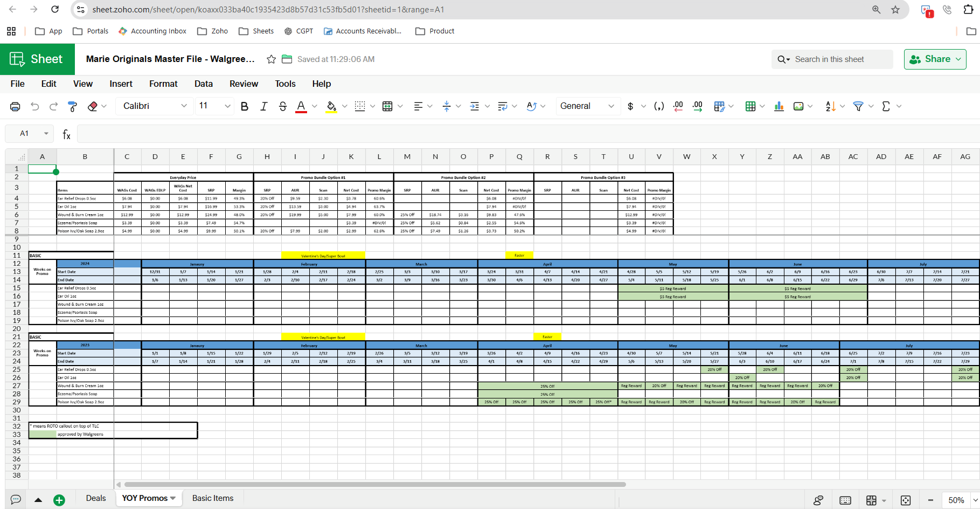This screenshot has height=509, width=980.
Task: Click the folder icon beside the title
Action: [287, 59]
